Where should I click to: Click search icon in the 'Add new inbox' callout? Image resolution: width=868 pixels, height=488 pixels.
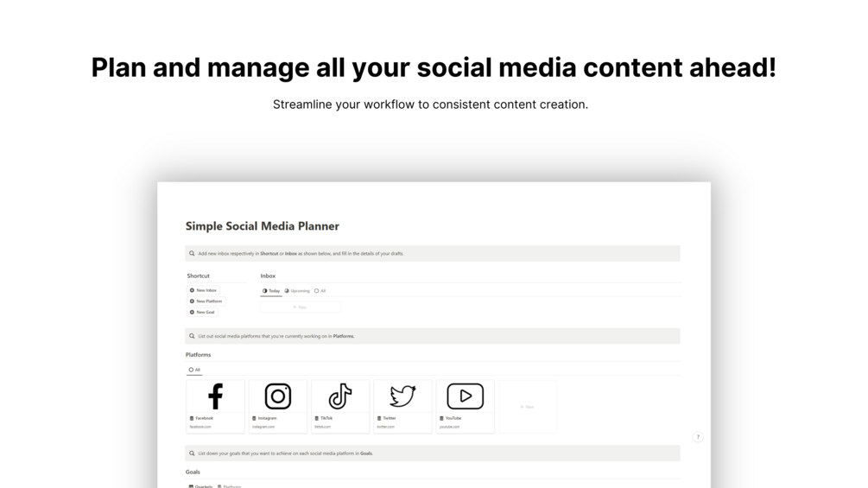click(x=192, y=253)
